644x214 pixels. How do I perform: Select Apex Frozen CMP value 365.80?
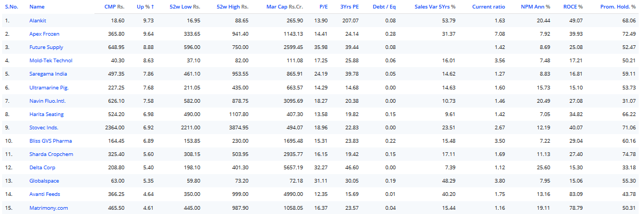(116, 34)
